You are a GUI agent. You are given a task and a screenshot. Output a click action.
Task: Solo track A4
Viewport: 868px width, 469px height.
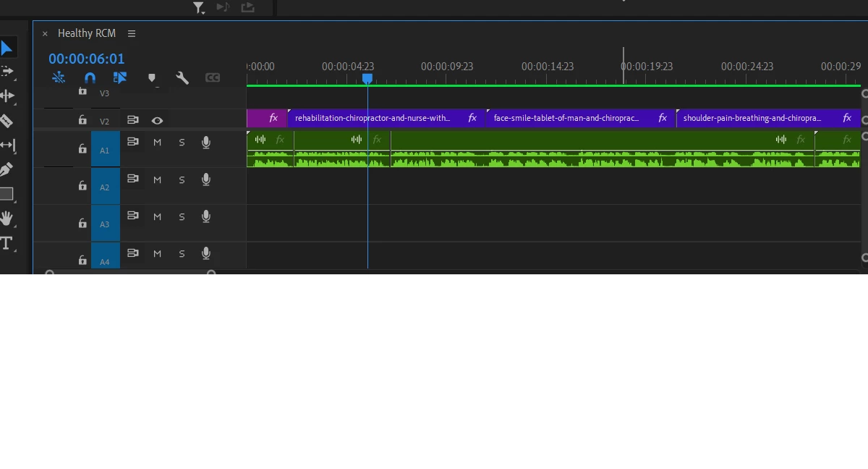coord(182,253)
